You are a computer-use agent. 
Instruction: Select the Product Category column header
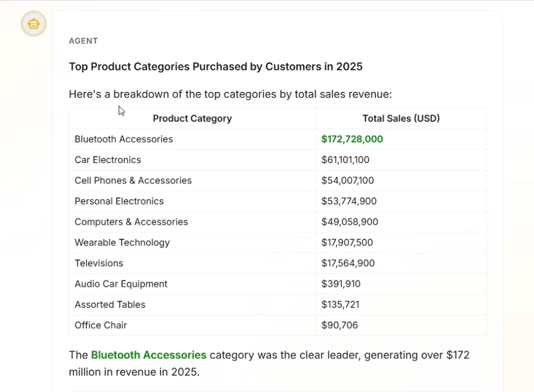192,119
